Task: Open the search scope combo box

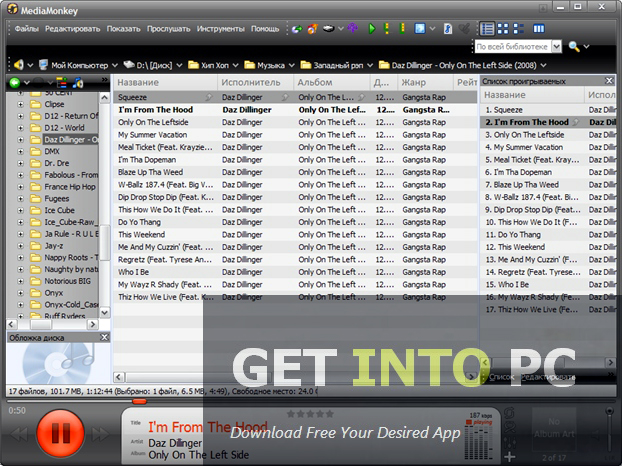Action: click(557, 46)
